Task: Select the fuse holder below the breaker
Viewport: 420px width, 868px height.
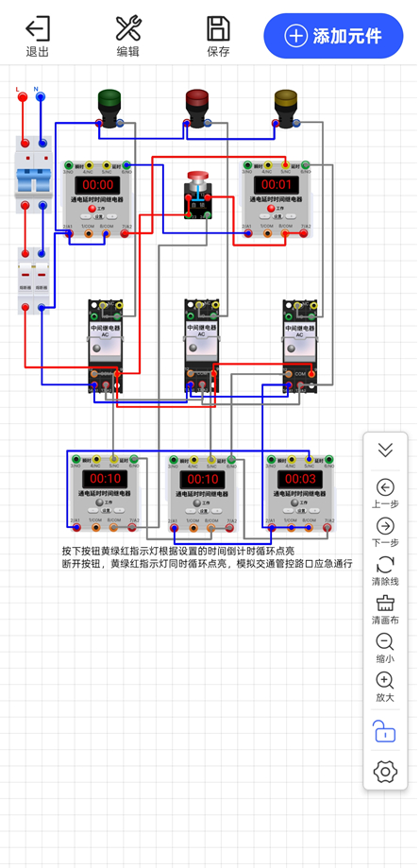Action: click(x=33, y=281)
